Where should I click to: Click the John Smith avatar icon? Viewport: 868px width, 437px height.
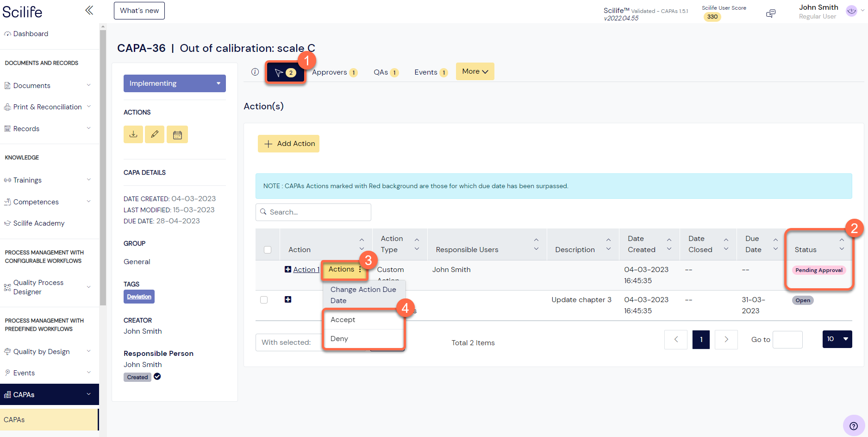851,11
